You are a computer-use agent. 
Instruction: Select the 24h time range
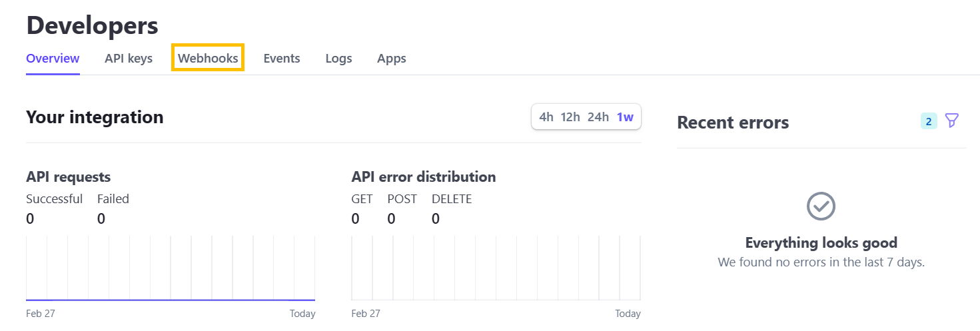pos(598,117)
